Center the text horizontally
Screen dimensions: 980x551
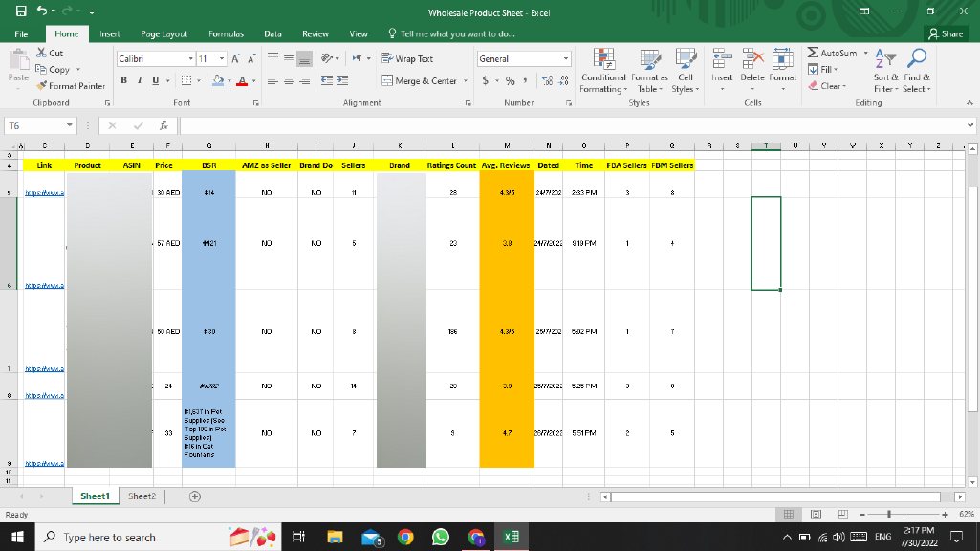click(x=288, y=80)
